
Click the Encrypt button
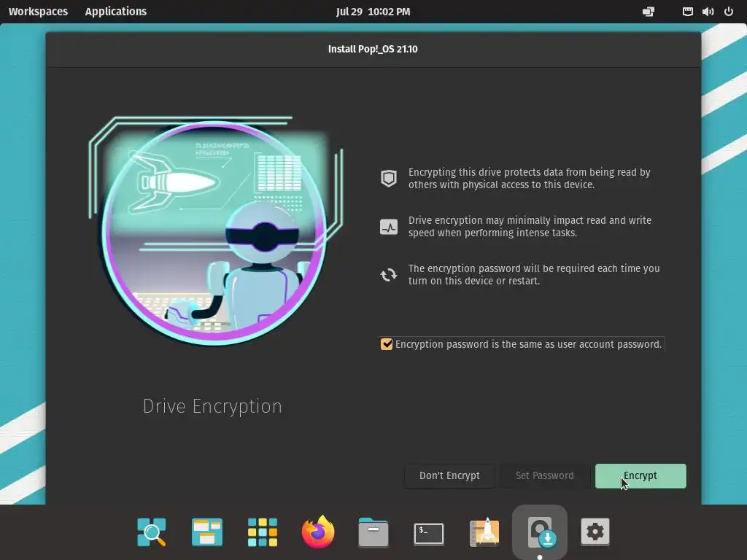640,475
